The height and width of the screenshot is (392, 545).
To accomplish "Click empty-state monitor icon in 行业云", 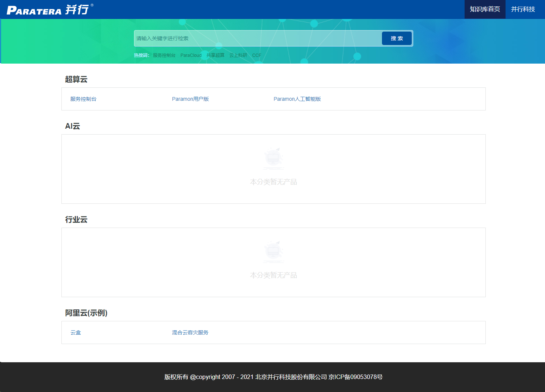I will coord(274,251).
